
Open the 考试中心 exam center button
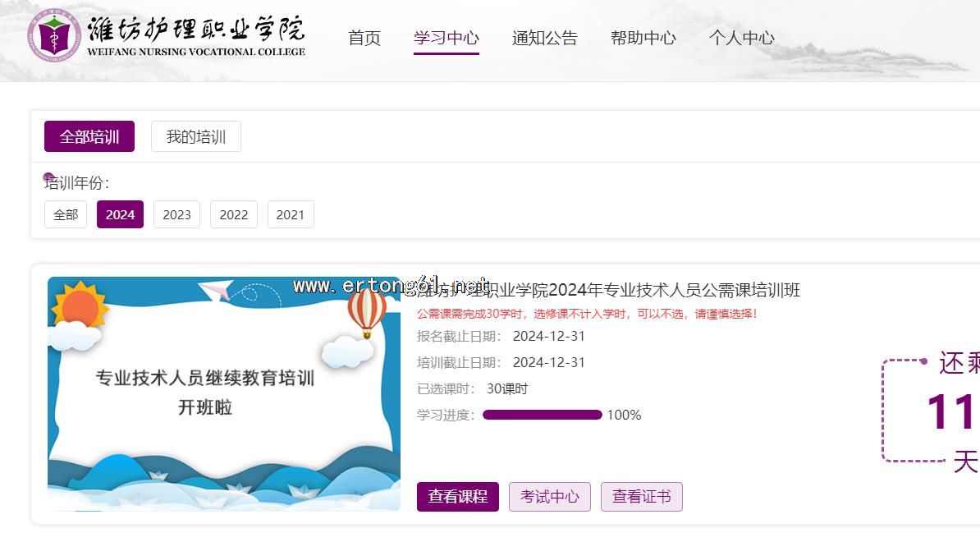(x=549, y=497)
